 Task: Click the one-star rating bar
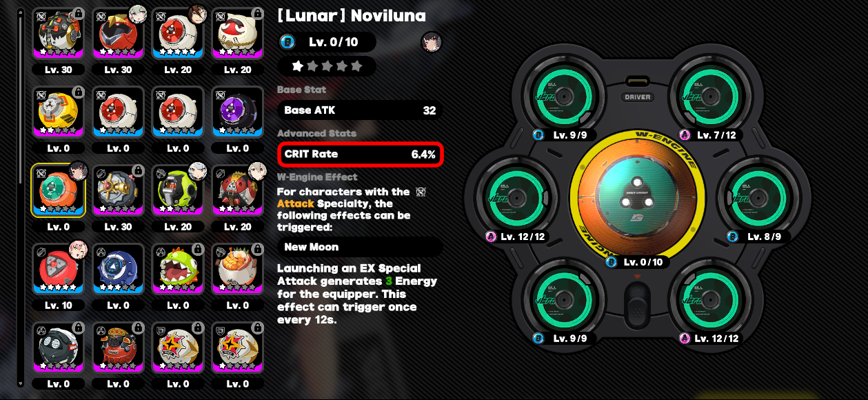(x=327, y=66)
